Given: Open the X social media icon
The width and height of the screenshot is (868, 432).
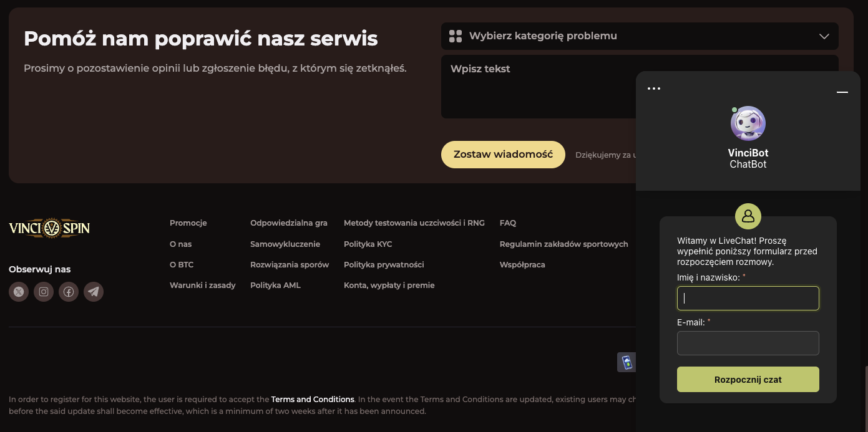Looking at the screenshot, I should coord(18,291).
